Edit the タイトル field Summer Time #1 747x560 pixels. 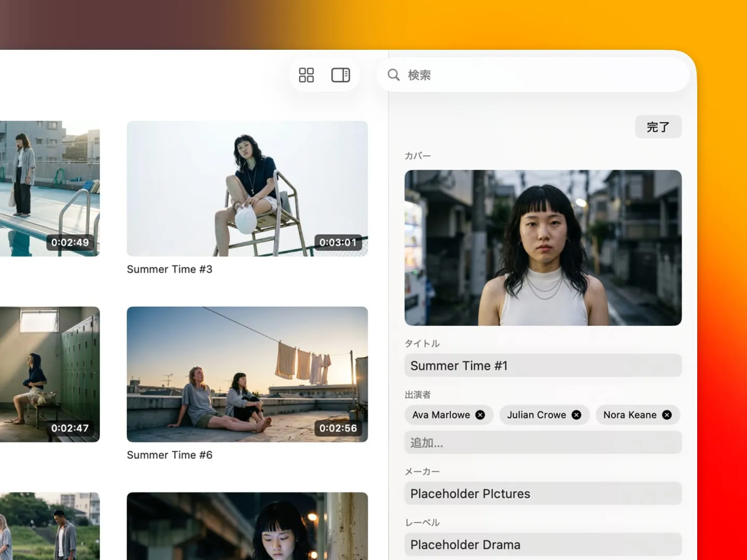pyautogui.click(x=543, y=366)
